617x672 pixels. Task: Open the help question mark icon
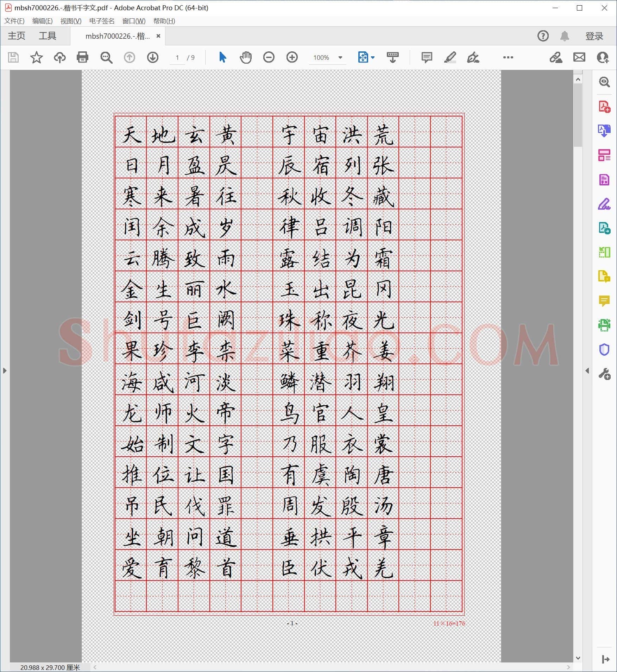543,36
